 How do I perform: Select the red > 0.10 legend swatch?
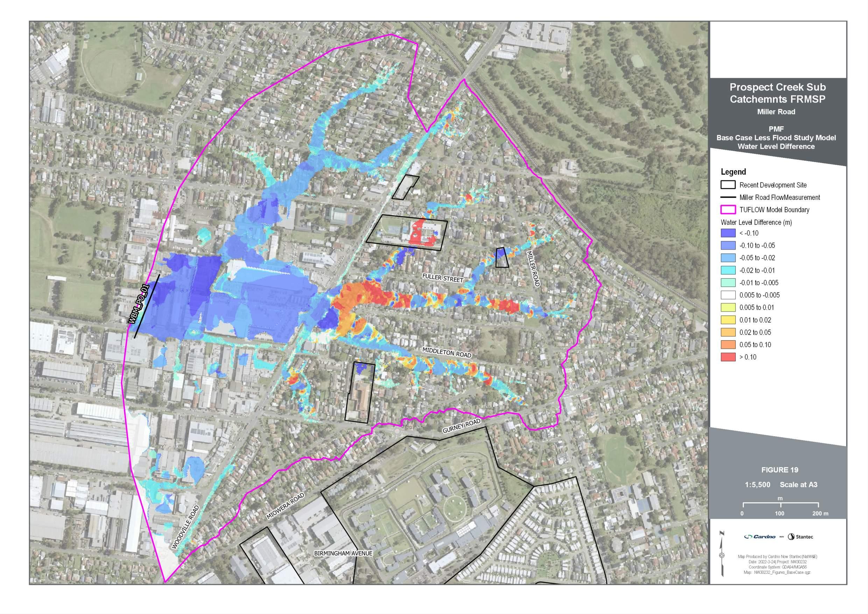[x=728, y=357]
